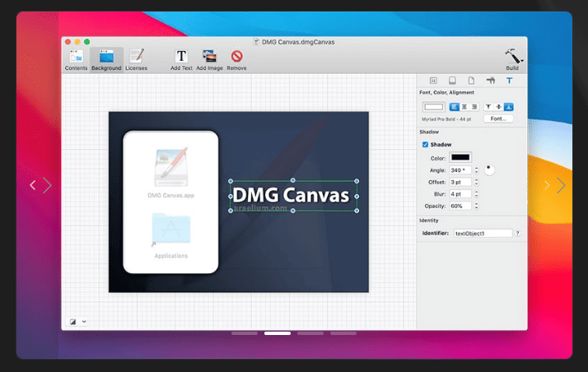Click the bottom-left canvas background icon
This screenshot has width=588, height=372.
[x=73, y=322]
